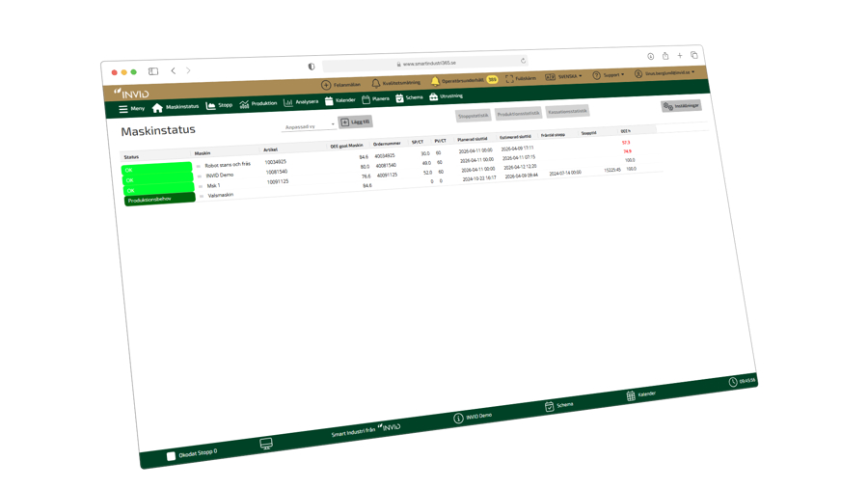The width and height of the screenshot is (868, 488).
Task: Expand the Anpassad vy dropdown
Action: click(x=309, y=125)
